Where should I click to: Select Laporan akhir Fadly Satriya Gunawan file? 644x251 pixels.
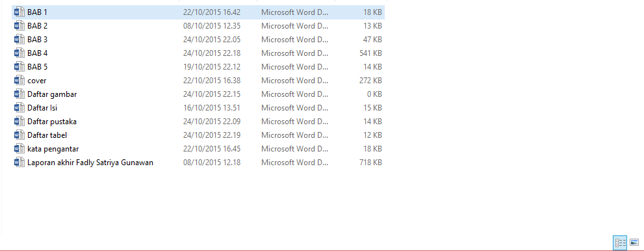click(90, 163)
